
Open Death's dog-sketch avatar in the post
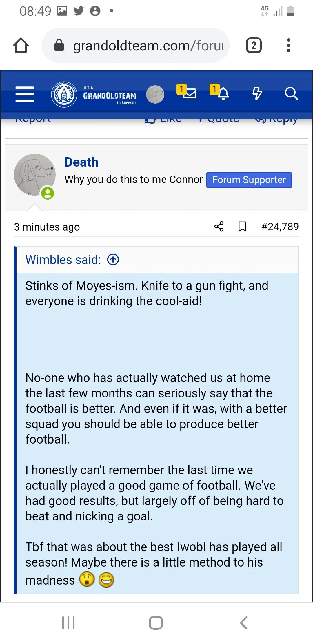[x=34, y=175]
